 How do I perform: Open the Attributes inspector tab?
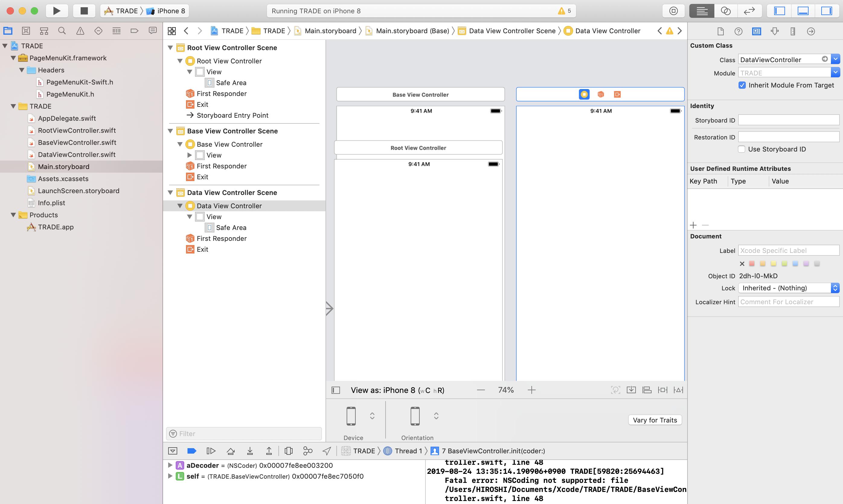tap(775, 31)
